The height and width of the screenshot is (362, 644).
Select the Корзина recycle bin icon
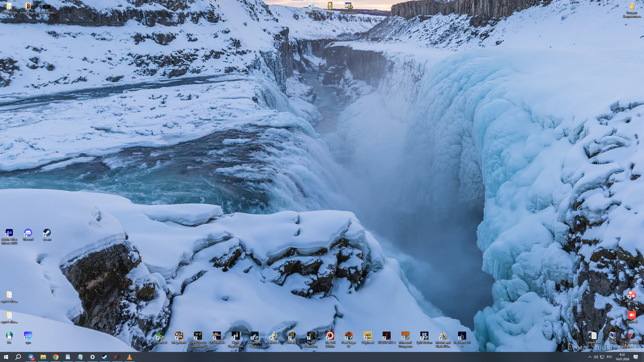click(311, 6)
